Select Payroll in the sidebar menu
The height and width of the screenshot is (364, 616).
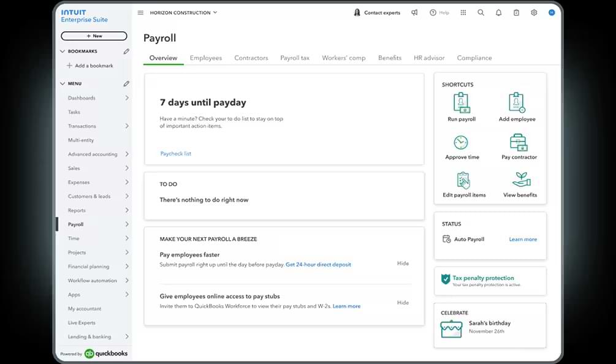click(75, 224)
